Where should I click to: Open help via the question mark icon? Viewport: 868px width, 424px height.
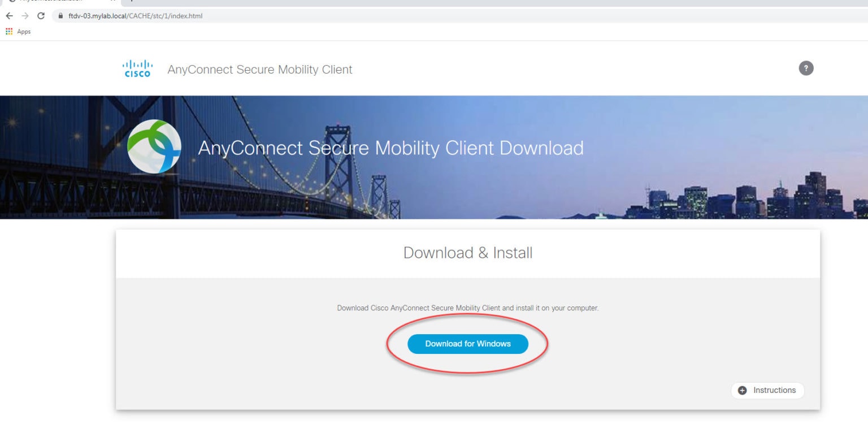(x=806, y=68)
